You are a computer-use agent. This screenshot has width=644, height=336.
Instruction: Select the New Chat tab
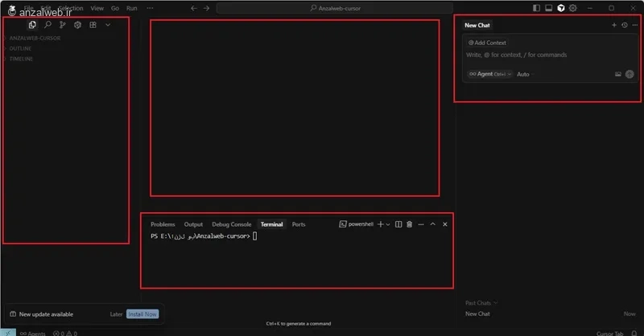[477, 25]
